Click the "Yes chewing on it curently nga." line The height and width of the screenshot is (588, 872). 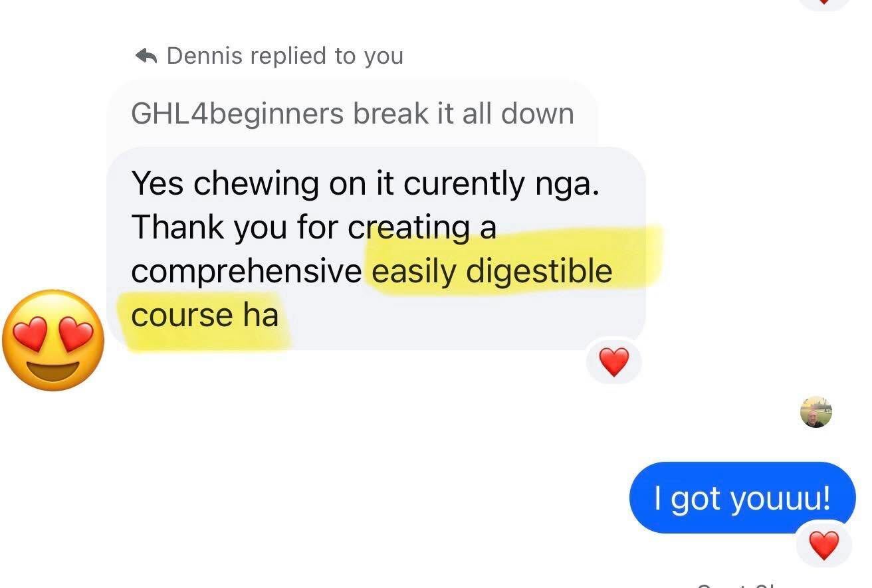point(365,183)
